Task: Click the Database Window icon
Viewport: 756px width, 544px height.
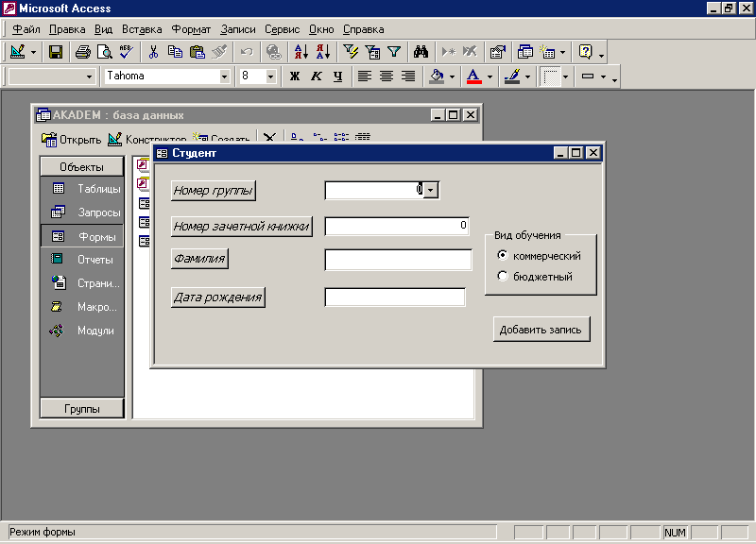Action: coord(524,52)
